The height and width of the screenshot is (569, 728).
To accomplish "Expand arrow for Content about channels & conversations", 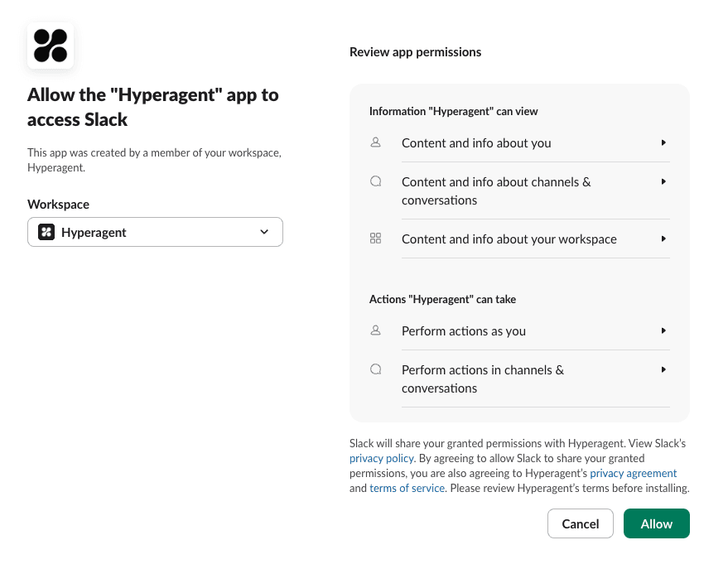I will click(663, 181).
